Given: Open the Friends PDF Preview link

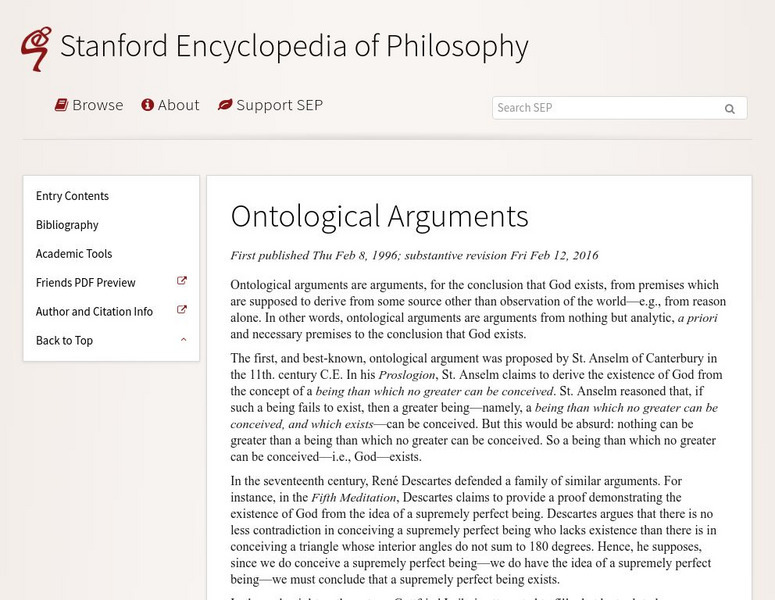Looking at the screenshot, I should [86, 283].
